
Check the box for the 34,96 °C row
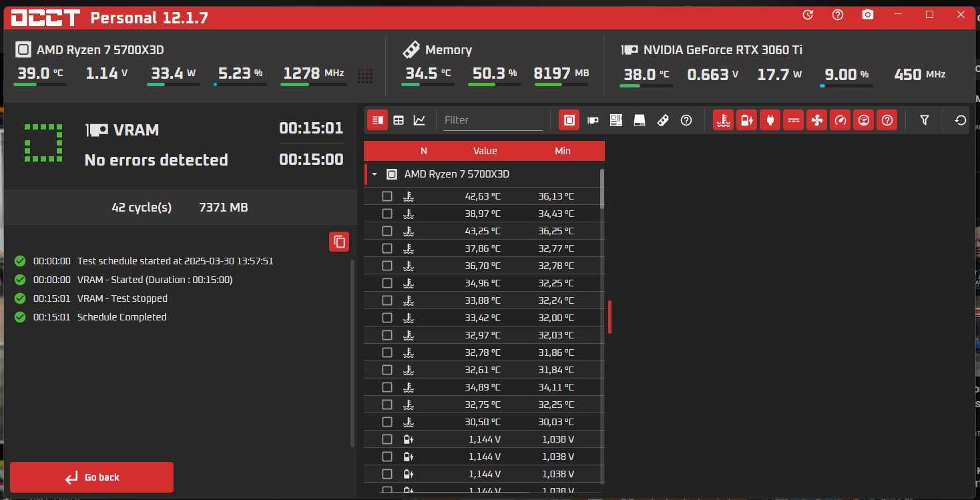[x=387, y=283]
